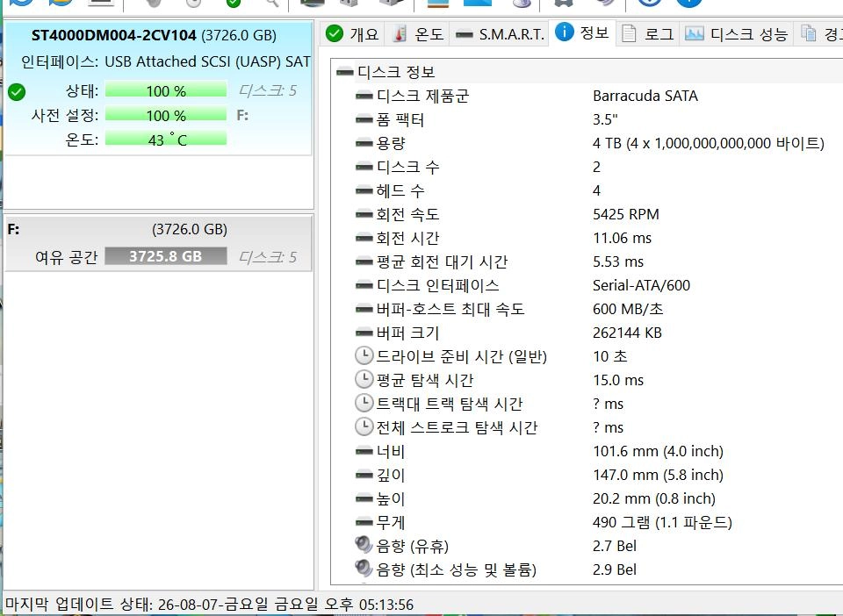
Task: Click the 여유 공간 3725.8 GB bar
Action: click(x=166, y=256)
